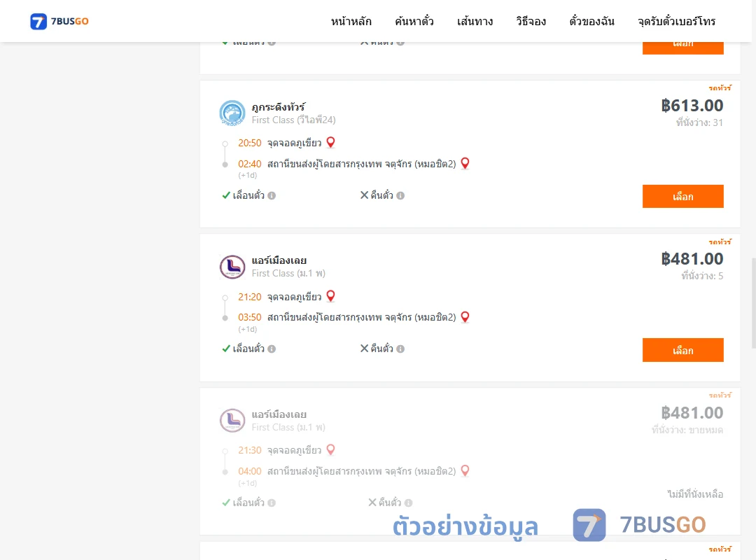The width and height of the screenshot is (756, 560).
Task: Open the ค้นหาตั๋ว menu item
Action: click(414, 21)
